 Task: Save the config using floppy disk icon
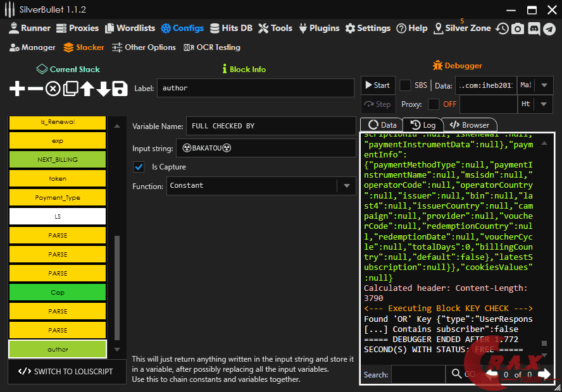tap(120, 89)
